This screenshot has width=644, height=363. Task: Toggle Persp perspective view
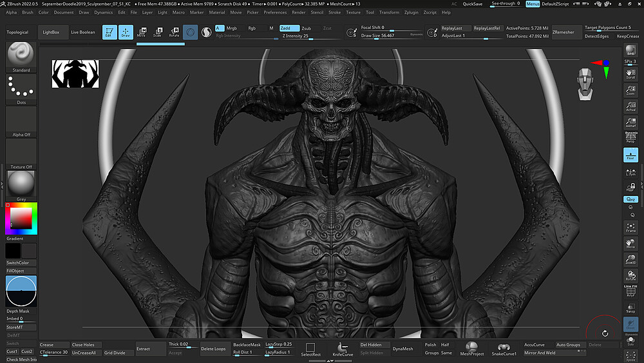tap(630, 138)
